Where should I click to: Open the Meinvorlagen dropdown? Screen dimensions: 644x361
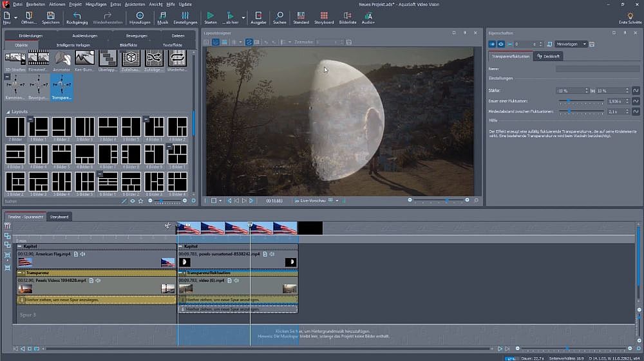(571, 44)
